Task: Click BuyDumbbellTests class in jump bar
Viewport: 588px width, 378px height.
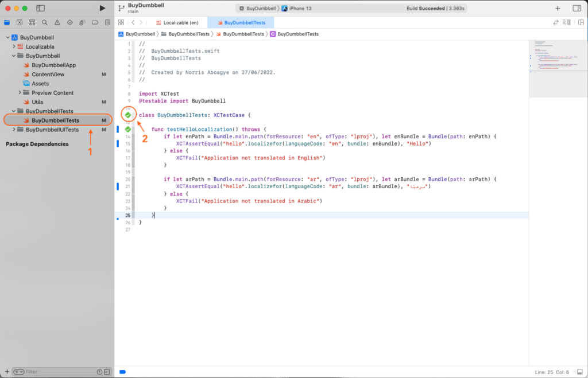Action: [295, 34]
